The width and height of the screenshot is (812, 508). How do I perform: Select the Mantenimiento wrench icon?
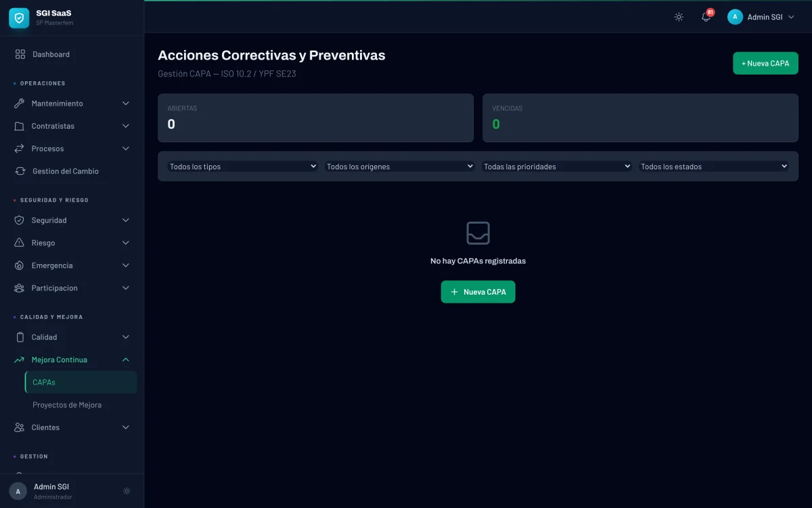click(18, 103)
